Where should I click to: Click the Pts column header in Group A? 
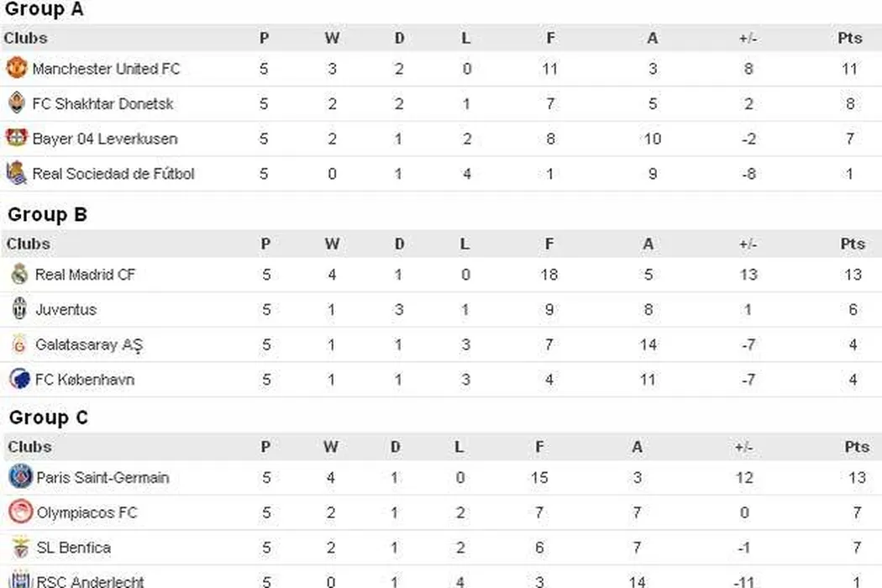(849, 38)
